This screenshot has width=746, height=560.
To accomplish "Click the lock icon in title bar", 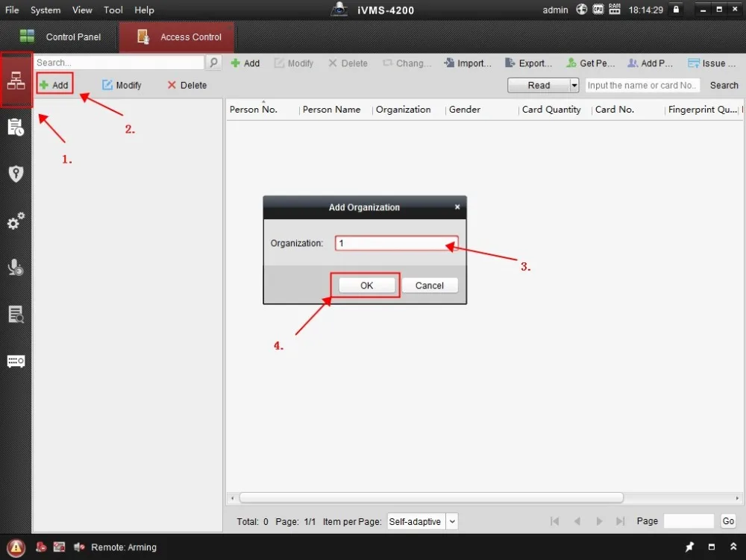I will [x=676, y=9].
